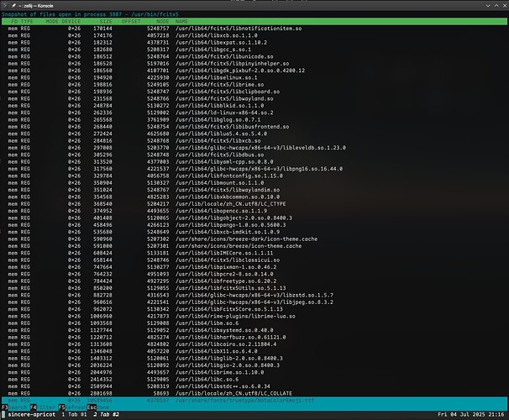509x420 pixels.
Task: Select the libFcitx5Utils.so.5.1.13 row
Action: [x=254, y=288]
